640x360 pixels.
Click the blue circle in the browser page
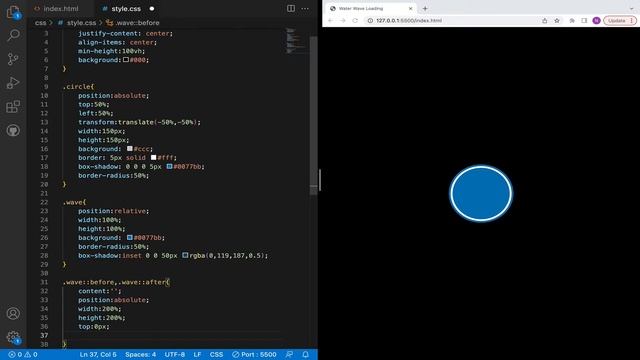click(x=481, y=193)
